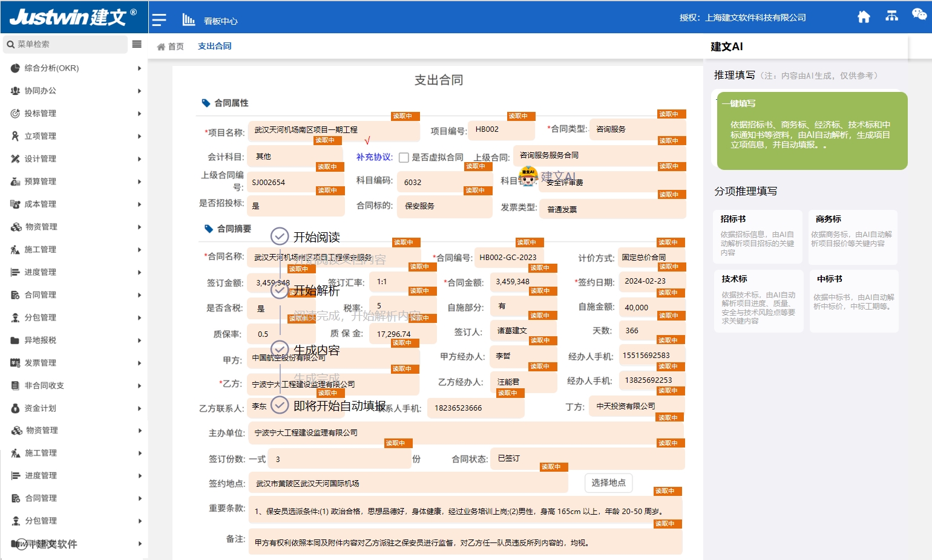Select the 招标书 inference card

757,237
